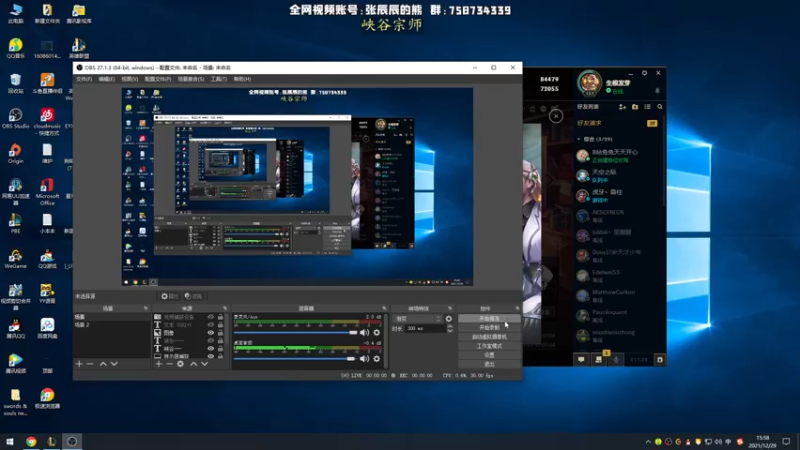
Task: Open the cloudmusic shortcut on the desktop
Action: point(47,122)
